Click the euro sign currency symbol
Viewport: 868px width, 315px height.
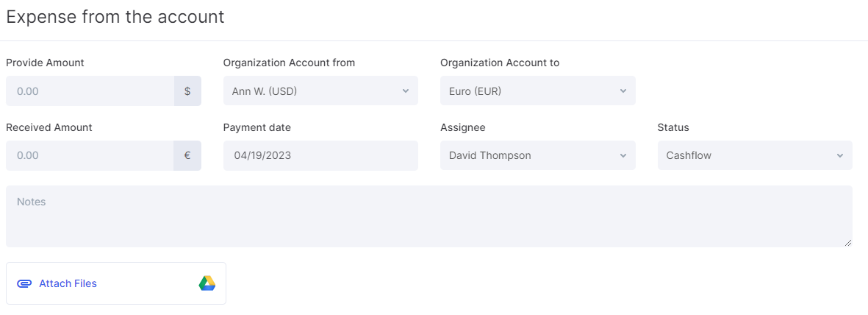(187, 156)
